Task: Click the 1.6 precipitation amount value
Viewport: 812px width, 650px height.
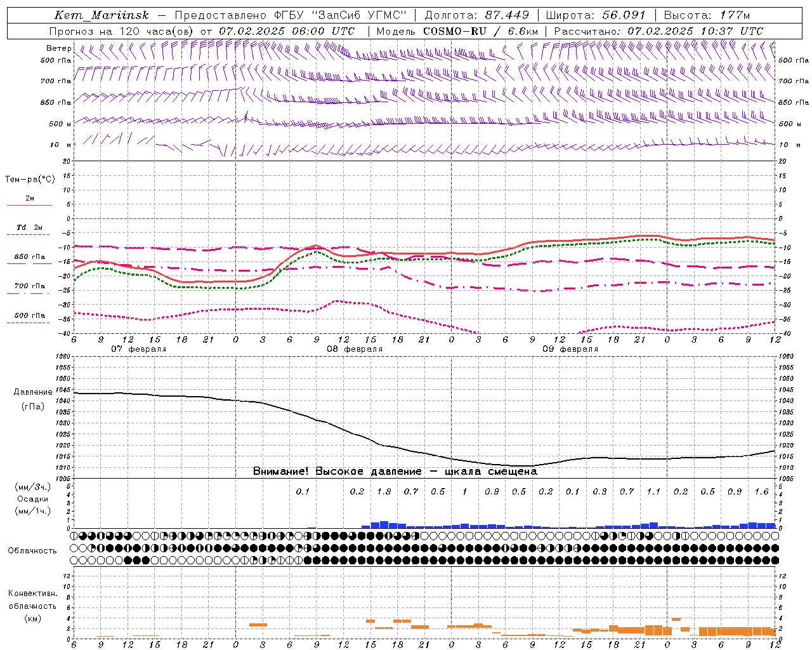Action: coord(761,492)
